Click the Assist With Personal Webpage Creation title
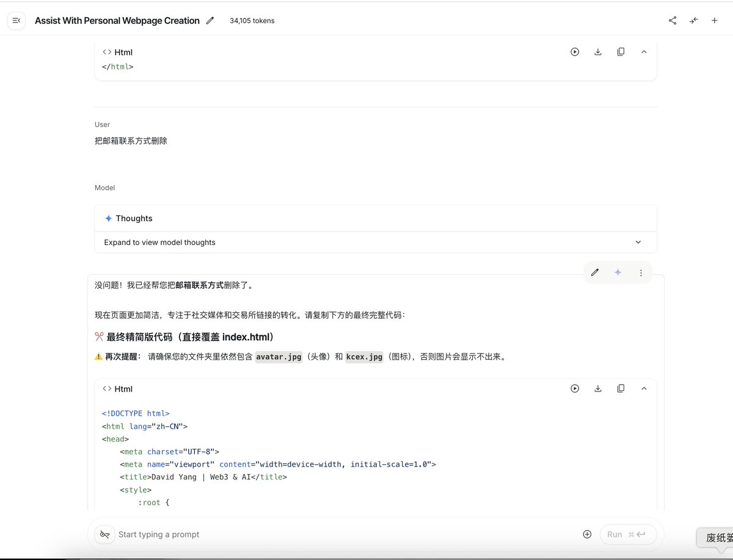This screenshot has width=733, height=560. click(117, 21)
